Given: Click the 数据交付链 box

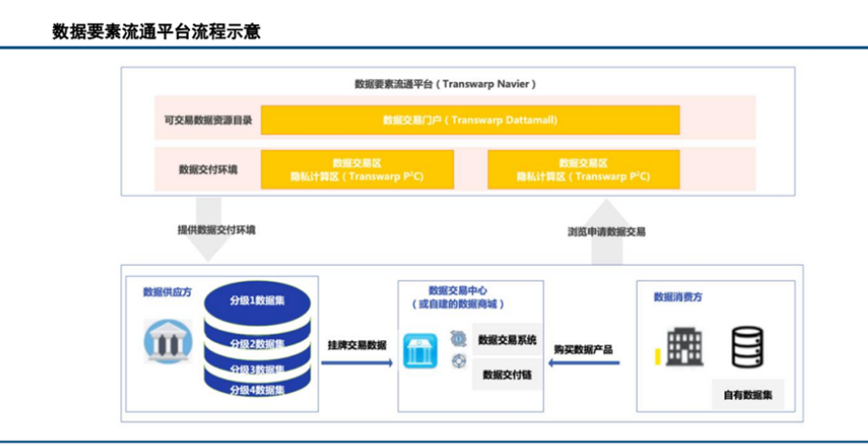Looking at the screenshot, I should click(x=507, y=375).
